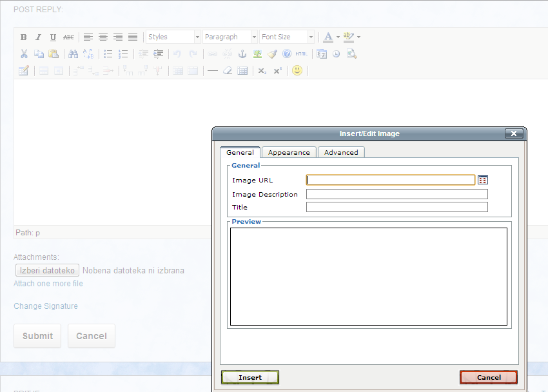The image size is (548, 392).
Task: Open the text color picker arrow
Action: [x=338, y=37]
